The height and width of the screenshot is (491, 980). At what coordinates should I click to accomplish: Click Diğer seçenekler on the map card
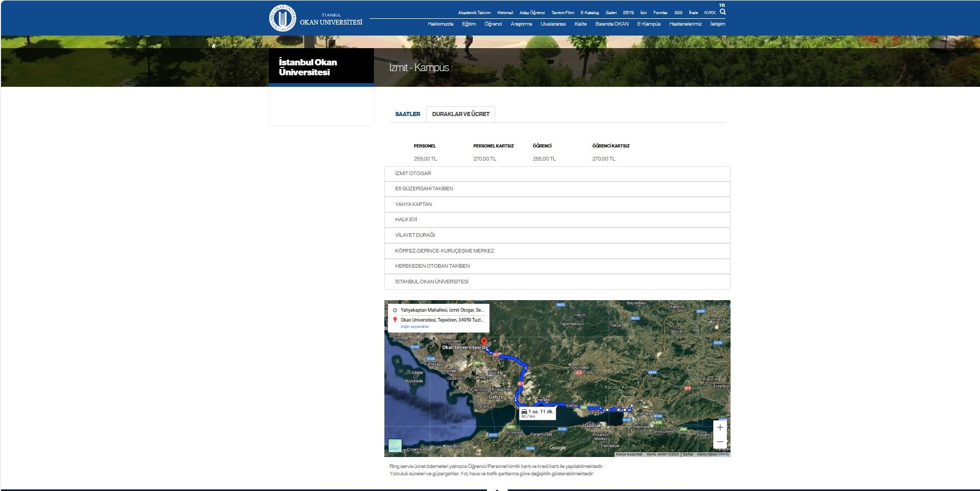[x=415, y=327]
